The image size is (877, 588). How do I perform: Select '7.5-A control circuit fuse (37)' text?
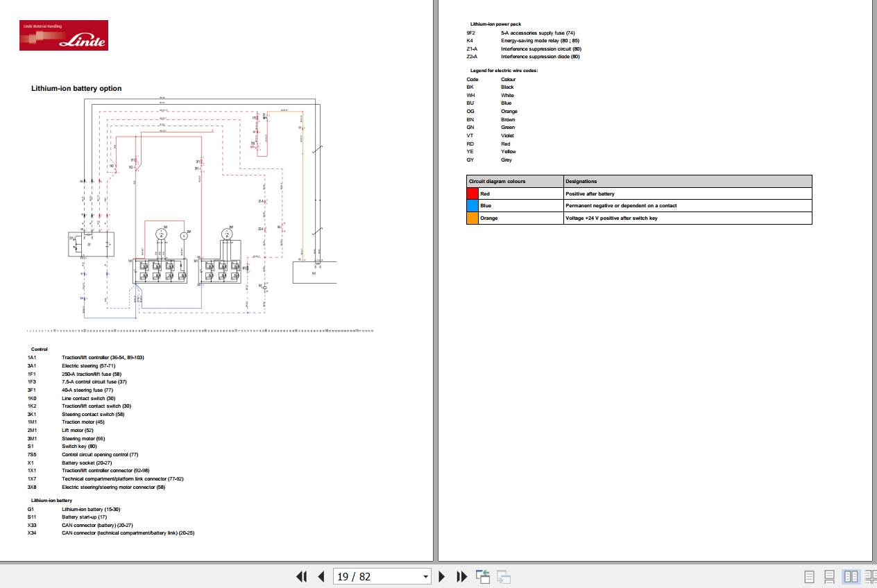pos(94,382)
